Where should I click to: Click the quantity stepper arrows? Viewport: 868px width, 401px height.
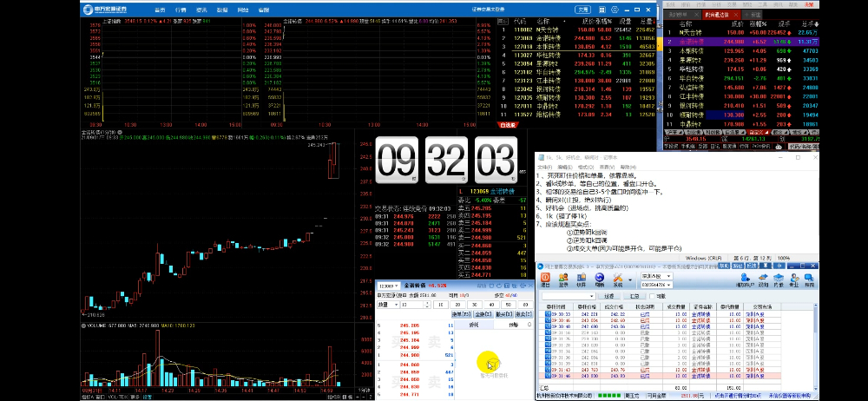(x=427, y=305)
